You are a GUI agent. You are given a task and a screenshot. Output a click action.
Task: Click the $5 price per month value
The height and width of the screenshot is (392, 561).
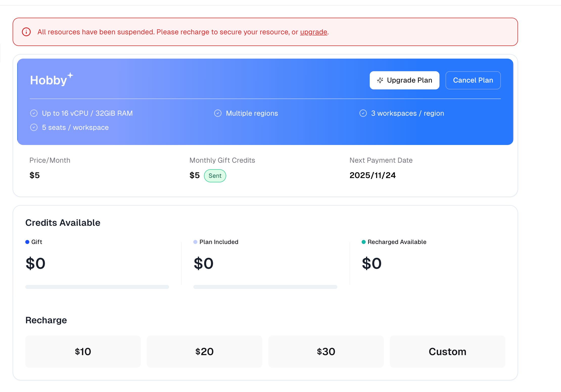click(x=35, y=175)
